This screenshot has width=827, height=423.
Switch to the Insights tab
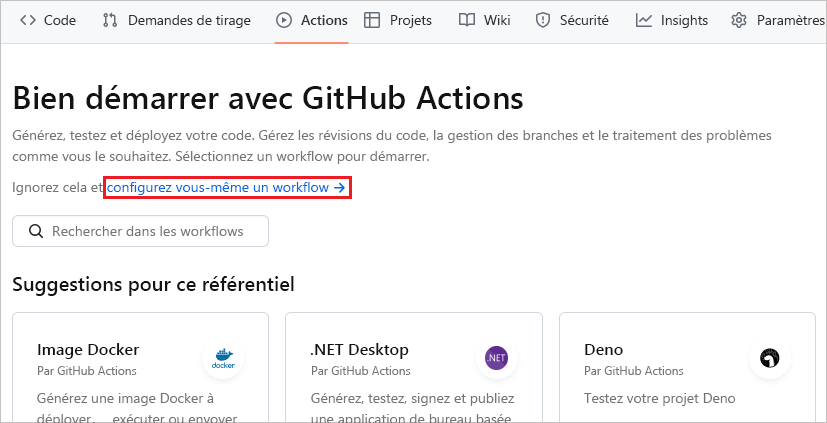[x=684, y=20]
